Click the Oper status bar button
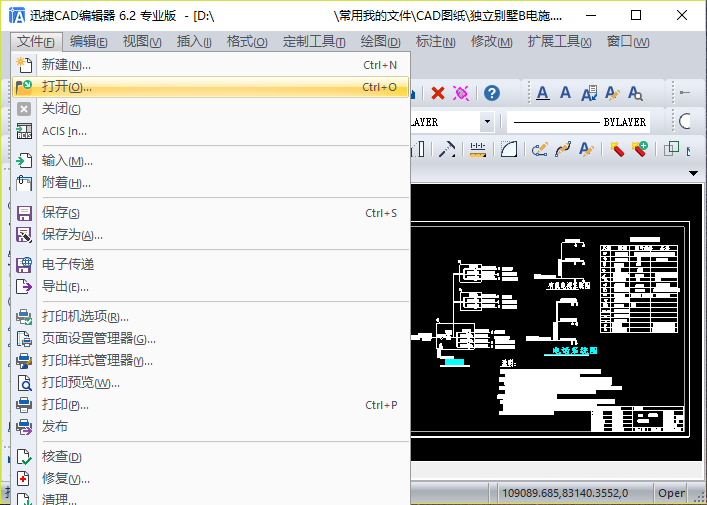Viewport: 707px width, 505px height. [671, 493]
